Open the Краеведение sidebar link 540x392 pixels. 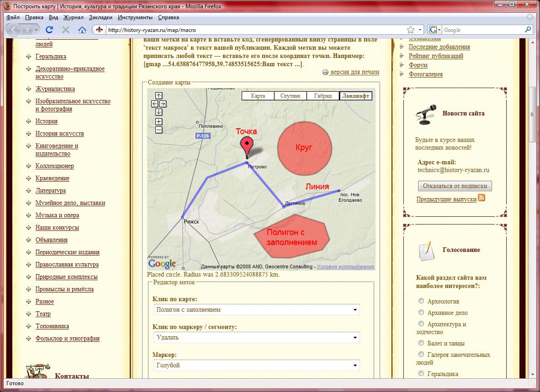53,178
